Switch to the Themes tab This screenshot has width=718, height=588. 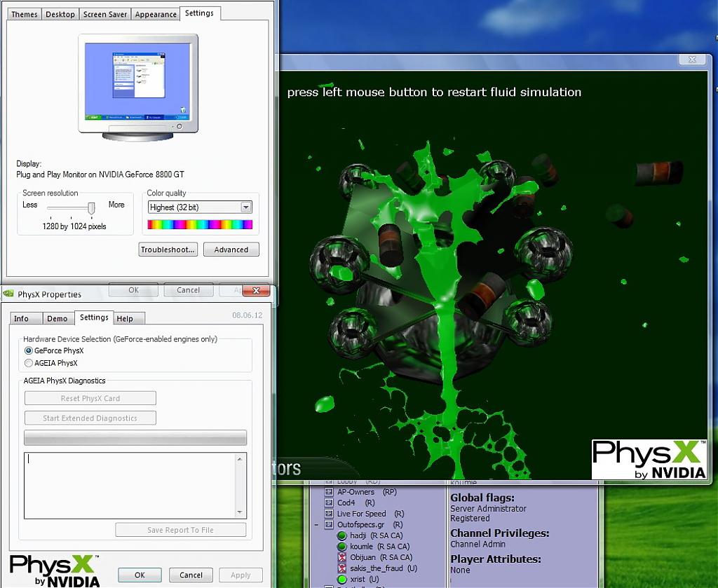pyautogui.click(x=25, y=14)
